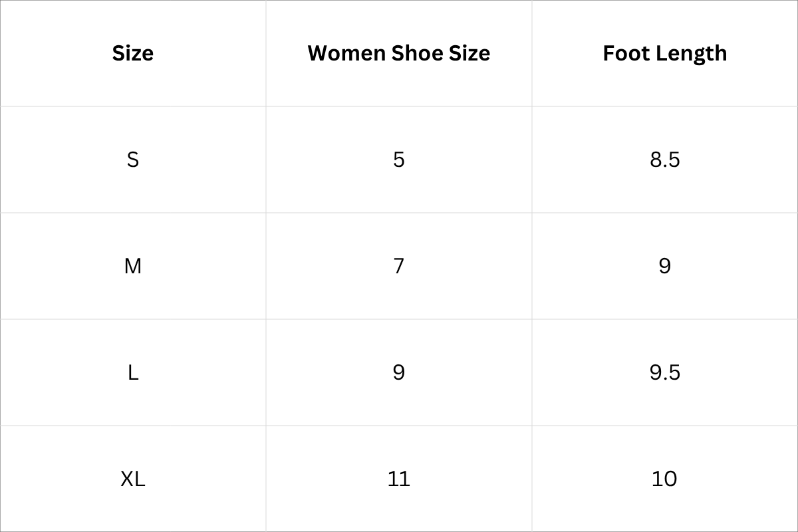
Task: Select the foot length 9 cell
Action: point(665,266)
